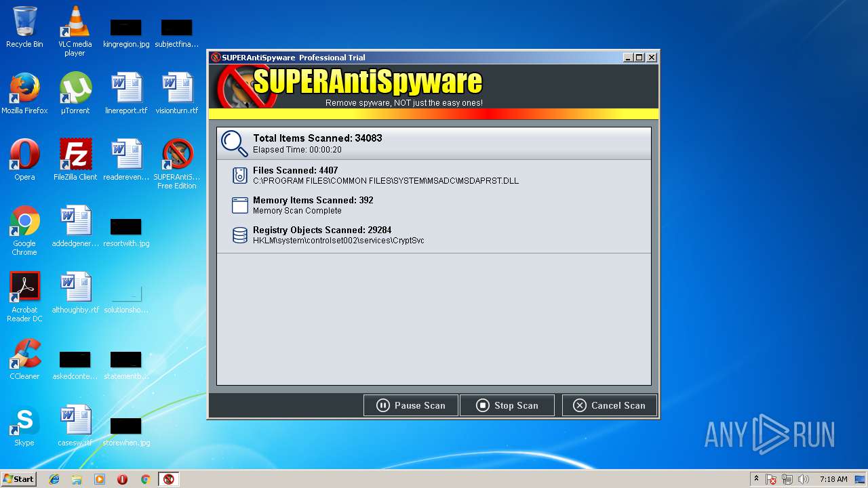Viewport: 868px width, 488px height.
Task: Select the Acrobat Reader DC shortcut
Action: pyautogui.click(x=24, y=297)
